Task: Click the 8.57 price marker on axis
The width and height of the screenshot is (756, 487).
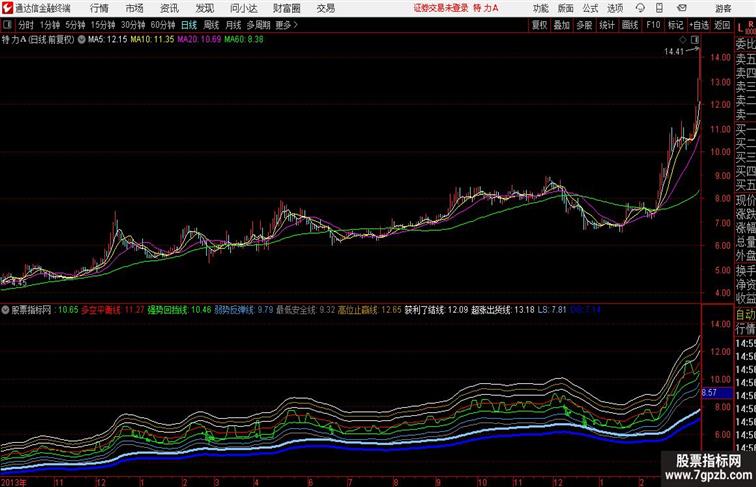Action: 717,393
